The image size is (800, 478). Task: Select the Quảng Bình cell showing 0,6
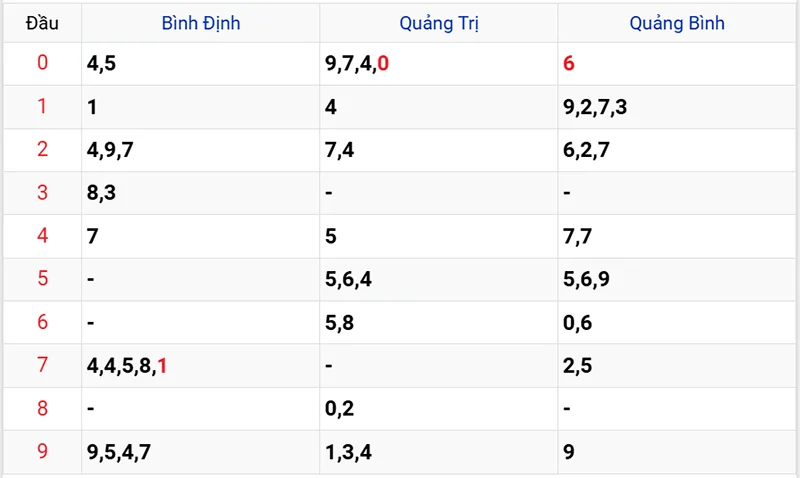coord(578,322)
